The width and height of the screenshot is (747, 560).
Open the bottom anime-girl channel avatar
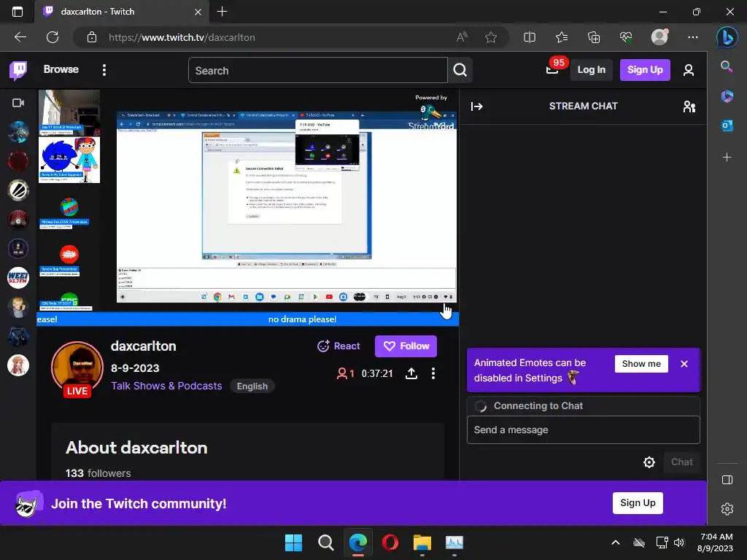point(18,366)
